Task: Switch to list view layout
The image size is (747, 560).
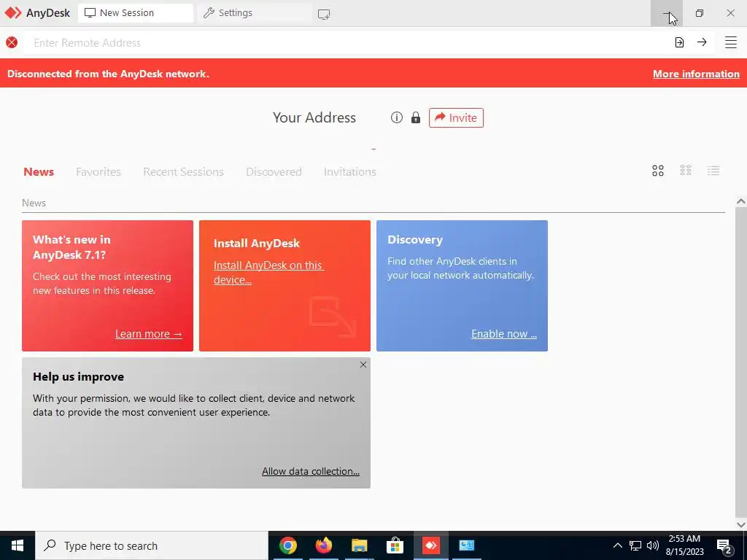Action: [713, 170]
